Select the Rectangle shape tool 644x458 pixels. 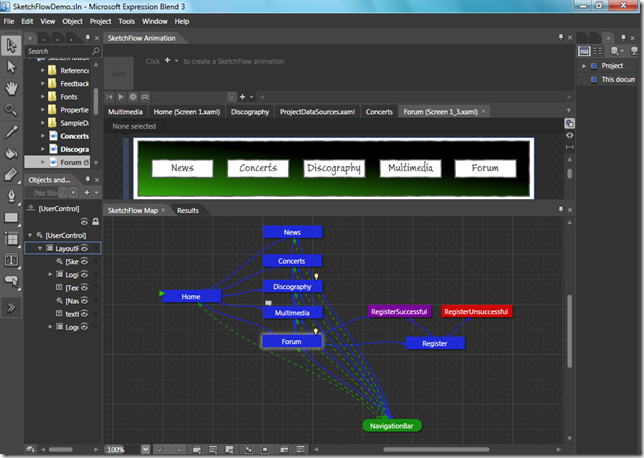[11, 217]
